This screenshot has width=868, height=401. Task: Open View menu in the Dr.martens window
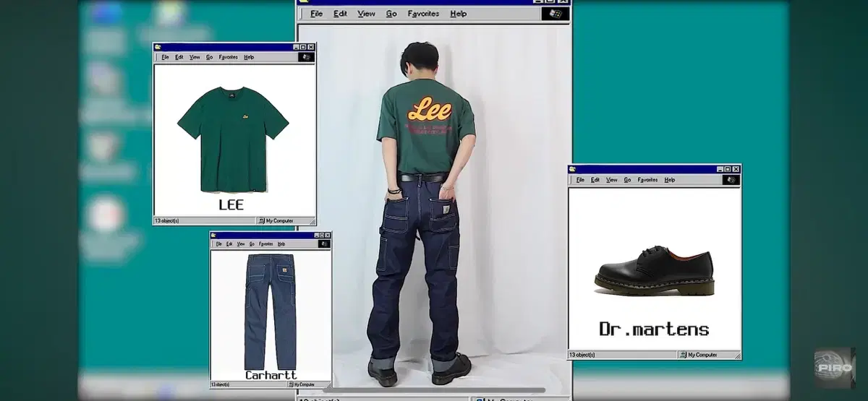(612, 180)
